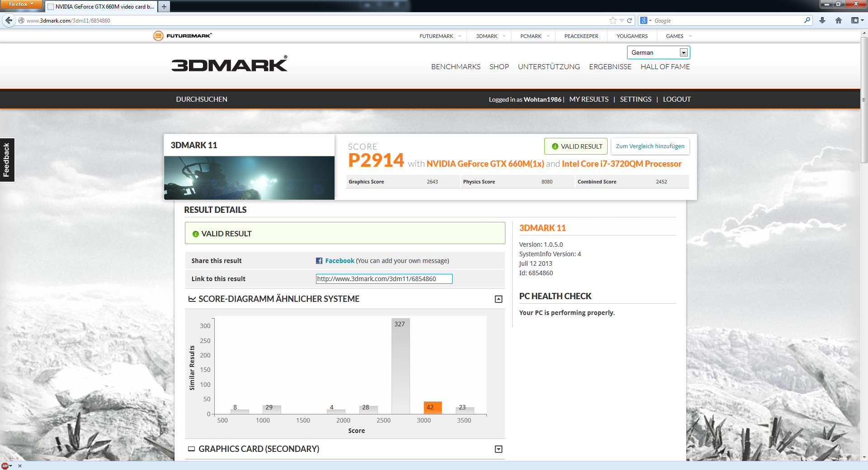
Task: Open account SETTINGS link
Action: (636, 99)
